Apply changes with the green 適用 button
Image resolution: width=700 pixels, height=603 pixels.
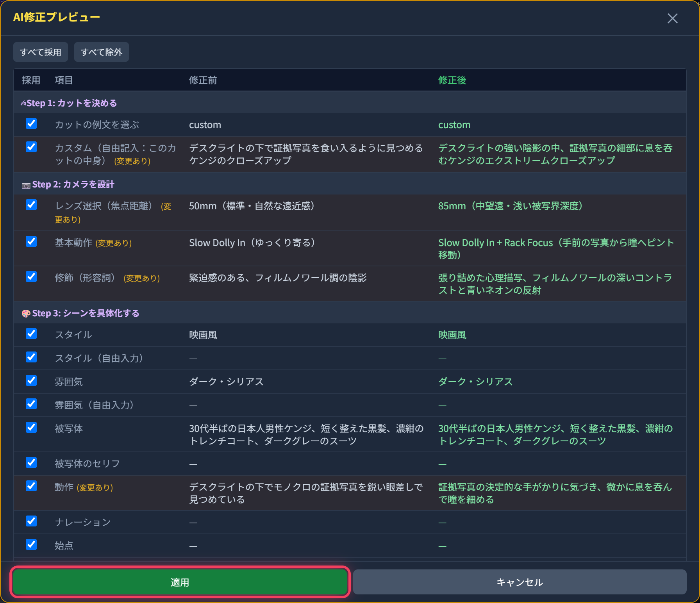click(x=180, y=582)
